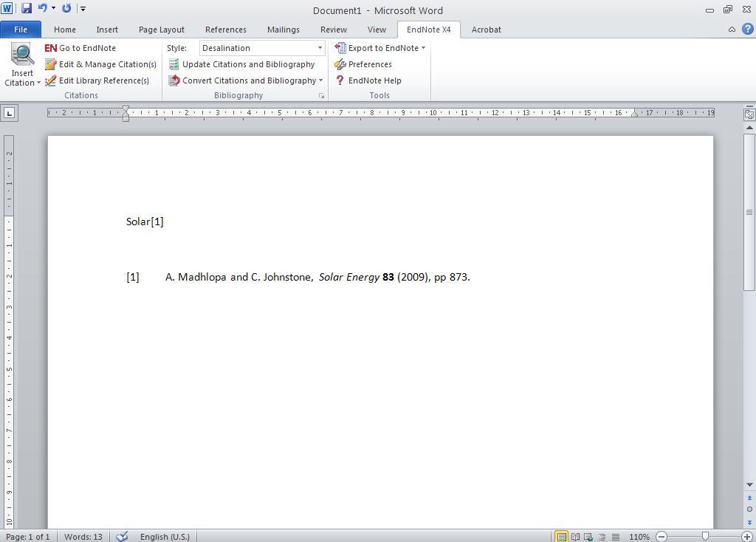Toggle the ruler view button
The height and width of the screenshot is (542, 756).
pos(749,114)
